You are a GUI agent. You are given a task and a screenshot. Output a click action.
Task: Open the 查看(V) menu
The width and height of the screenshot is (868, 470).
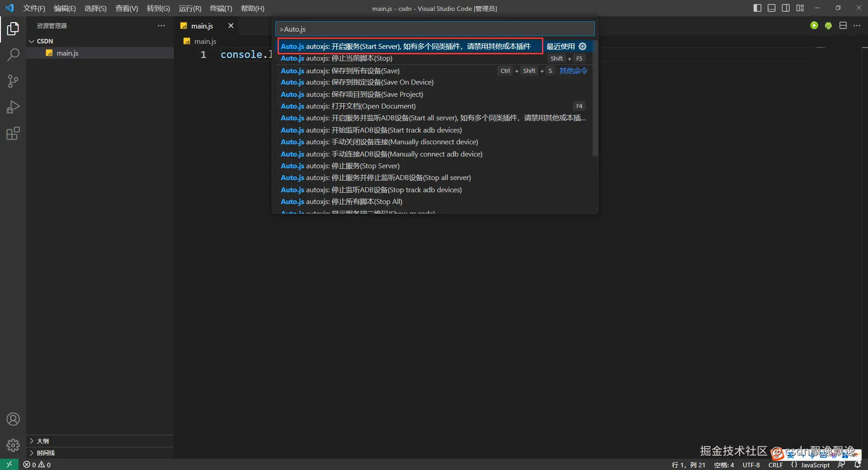pos(127,9)
